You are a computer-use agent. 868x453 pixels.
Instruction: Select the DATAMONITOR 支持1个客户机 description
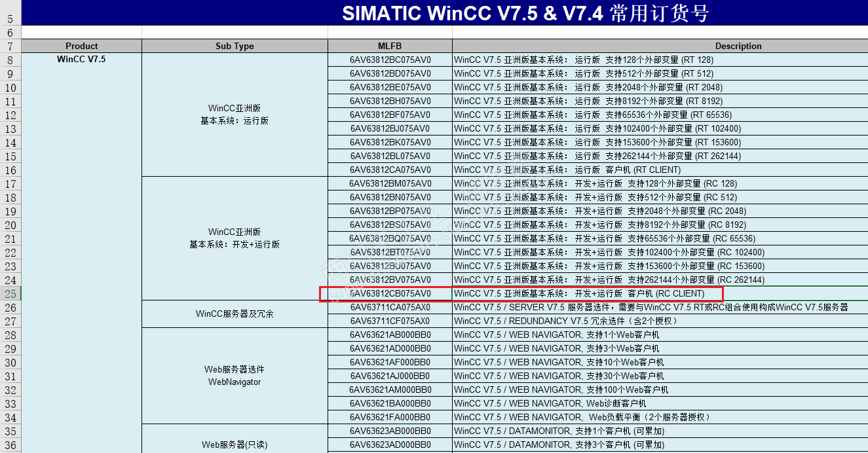point(660,431)
